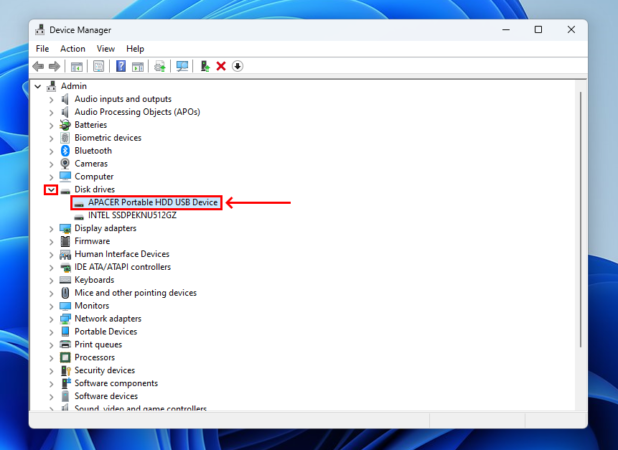Click the Security devices key icon
This screenshot has height=450, width=618.
click(x=65, y=370)
